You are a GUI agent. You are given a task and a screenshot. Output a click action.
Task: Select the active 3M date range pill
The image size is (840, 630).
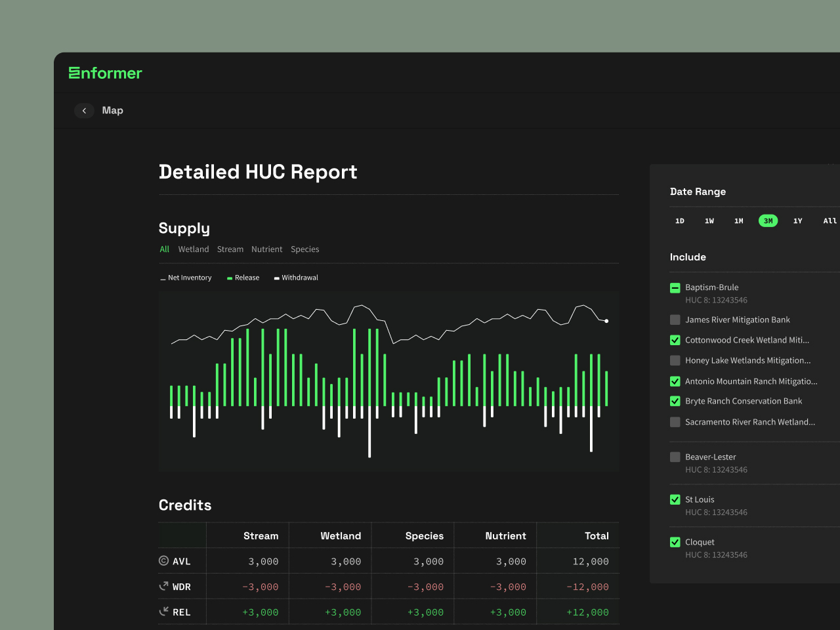point(768,221)
